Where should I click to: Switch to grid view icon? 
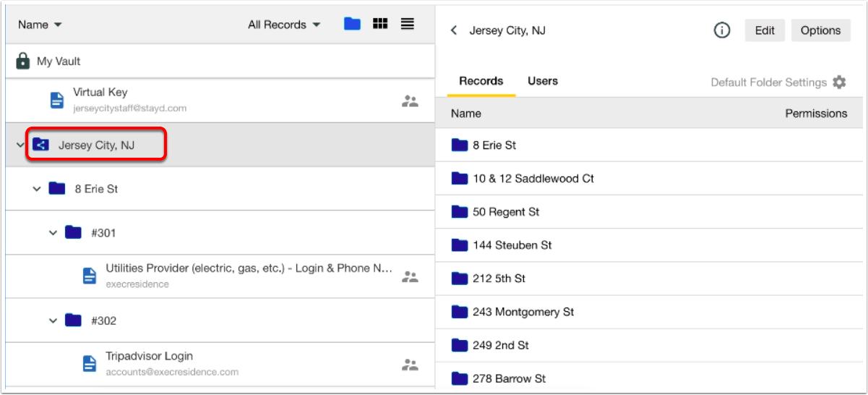pyautogui.click(x=380, y=24)
